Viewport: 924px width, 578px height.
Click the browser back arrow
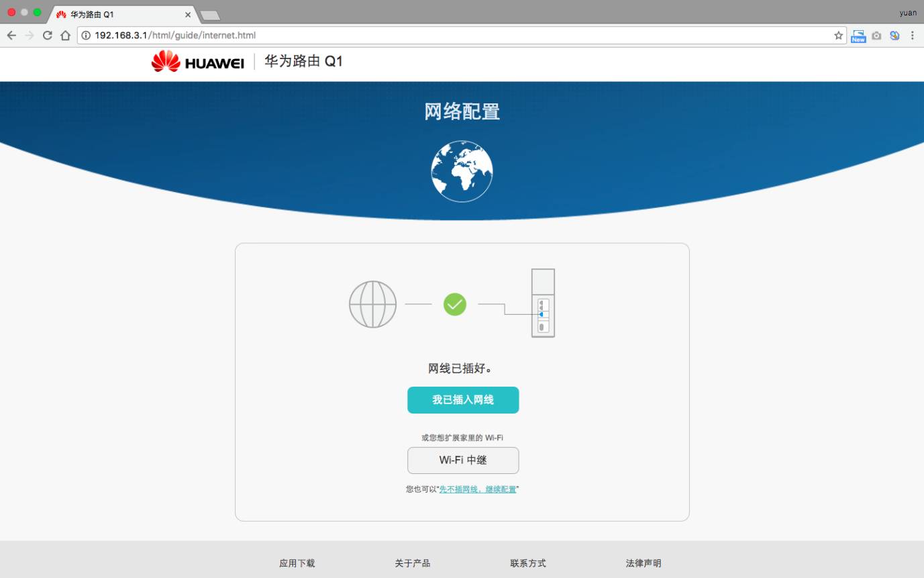coord(11,36)
